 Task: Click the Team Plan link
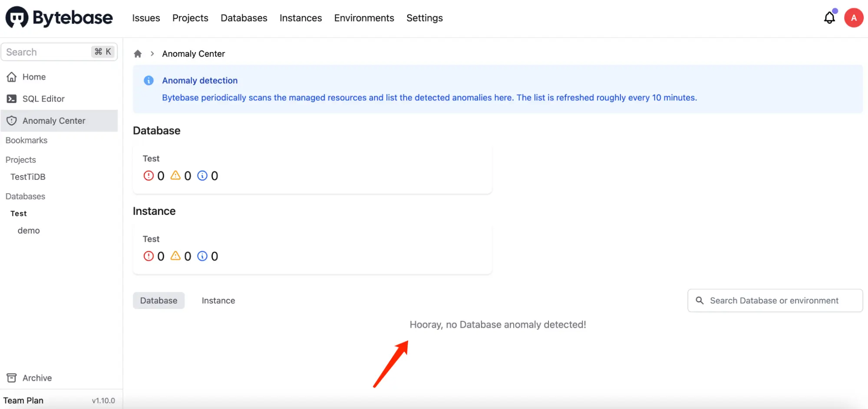[x=23, y=400]
